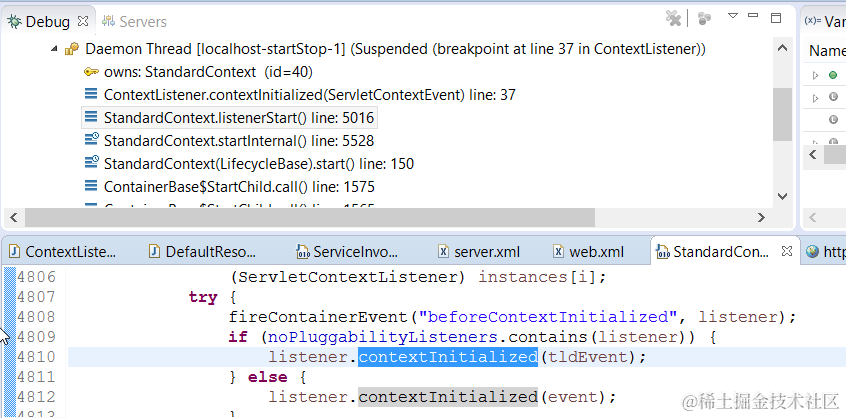Click line number 4806 in the editor
The height and width of the screenshot is (418, 846).
coord(36,277)
